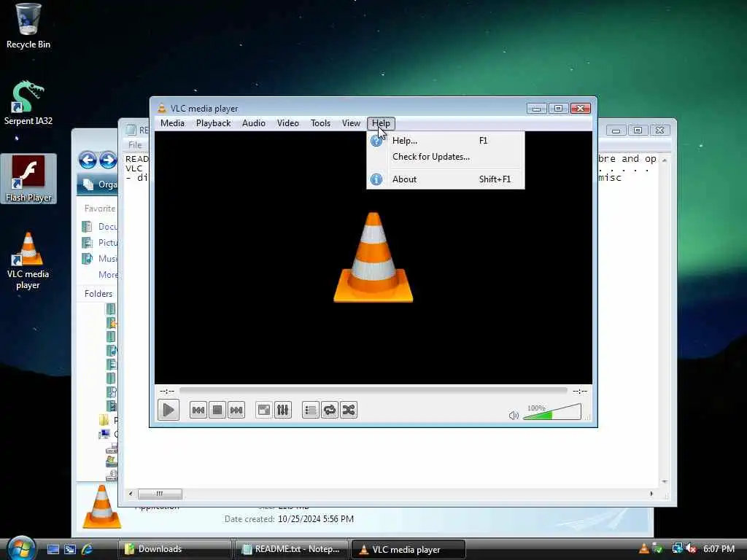747x560 pixels.
Task: Click Notepad vertical scroll down arrow
Action: (x=664, y=482)
